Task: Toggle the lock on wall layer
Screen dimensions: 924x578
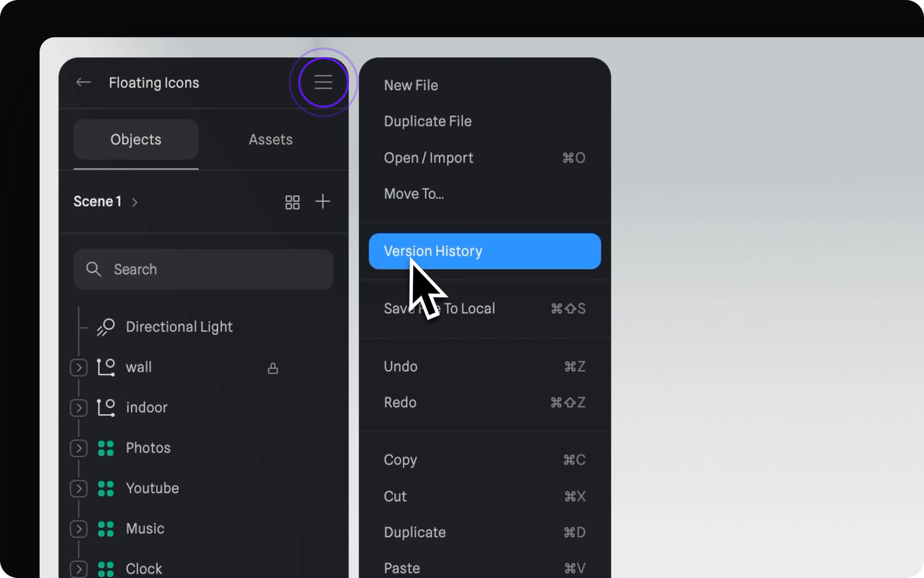Action: [x=273, y=368]
